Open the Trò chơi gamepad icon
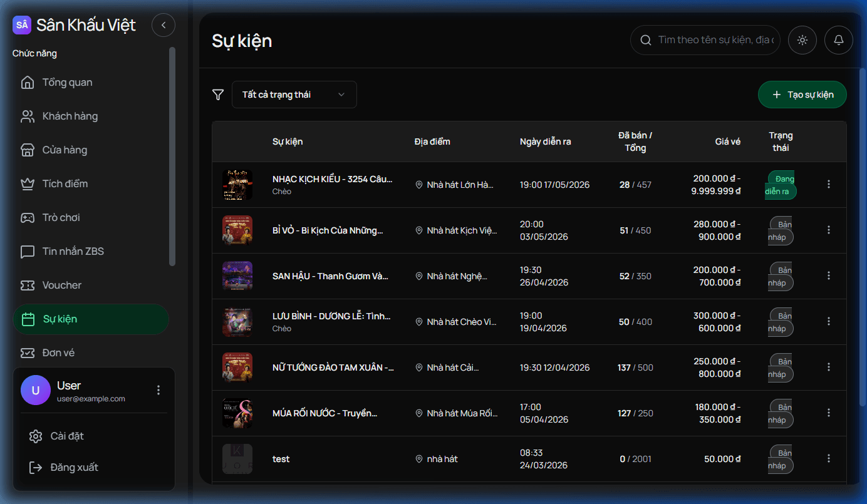867x504 pixels. pyautogui.click(x=28, y=218)
